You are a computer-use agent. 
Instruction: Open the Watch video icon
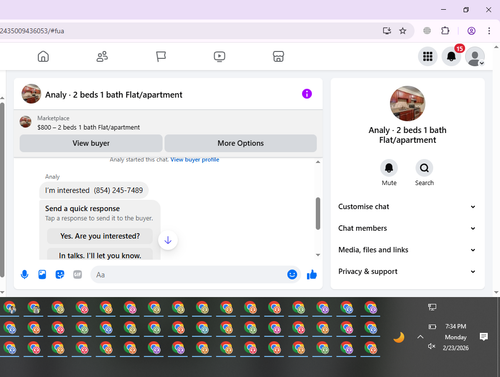pyautogui.click(x=219, y=56)
